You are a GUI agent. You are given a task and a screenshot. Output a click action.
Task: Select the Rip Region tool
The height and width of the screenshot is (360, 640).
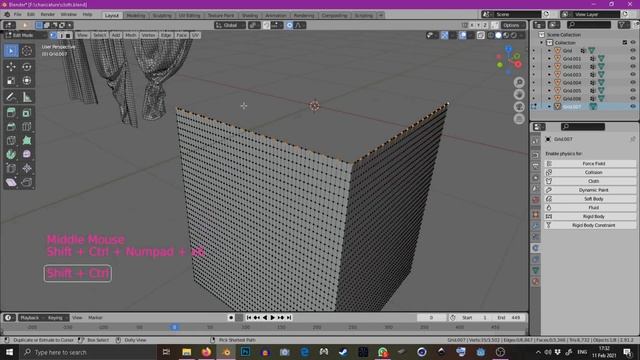[x=27, y=182]
